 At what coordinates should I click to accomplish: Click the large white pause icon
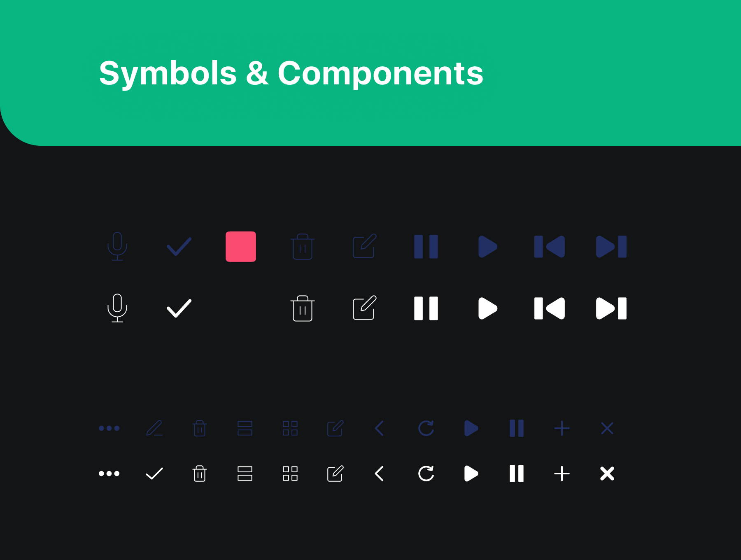[x=426, y=308]
